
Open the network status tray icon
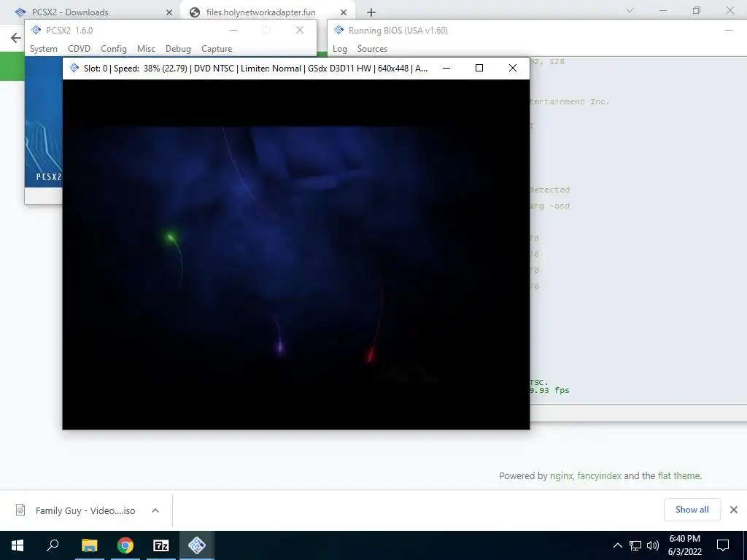635,545
